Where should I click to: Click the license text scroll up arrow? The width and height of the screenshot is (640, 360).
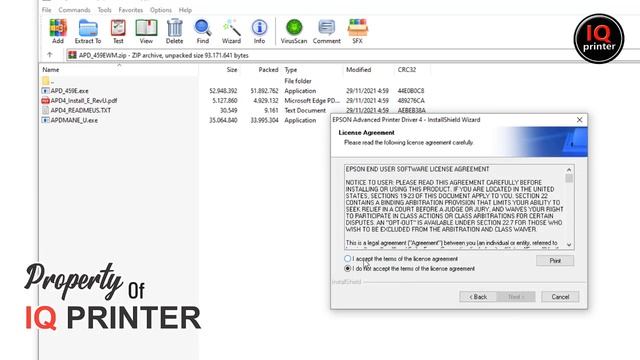coord(569,169)
